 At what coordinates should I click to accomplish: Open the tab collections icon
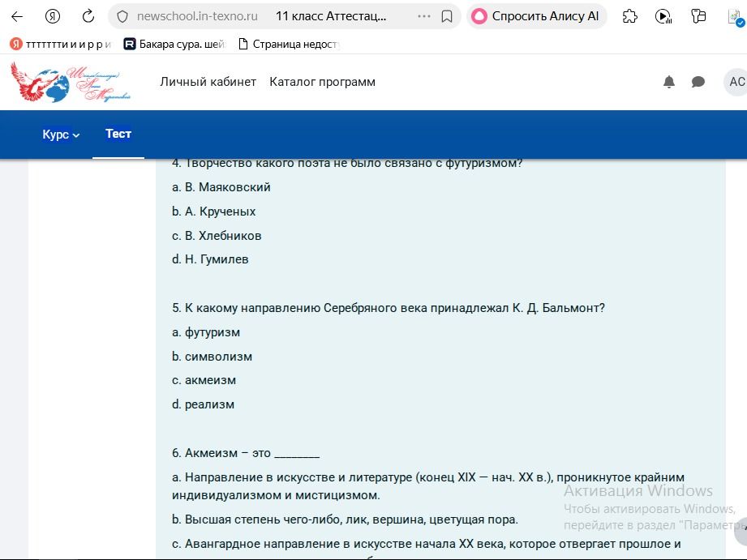[698, 17]
